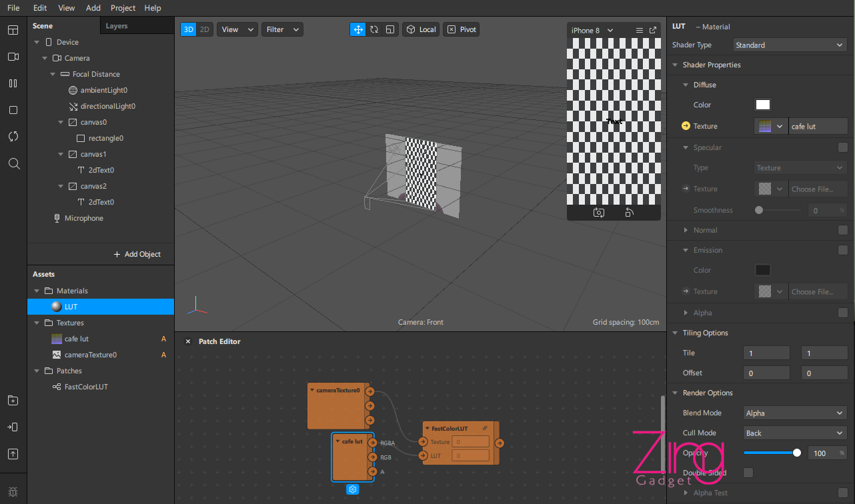Select the scale manipulator tool
This screenshot has height=504, width=855.
point(390,29)
